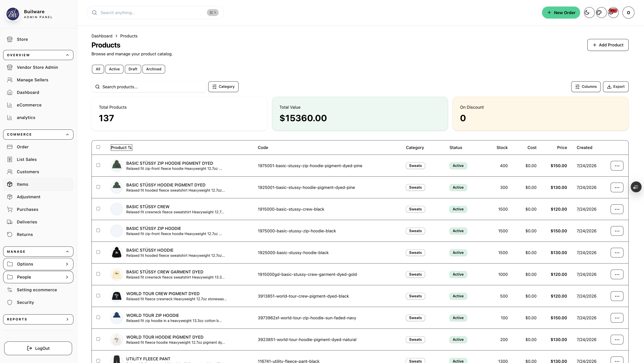Image resolution: width=644 pixels, height=363 pixels.
Task: Switch to the Archived products tab
Action: click(154, 69)
